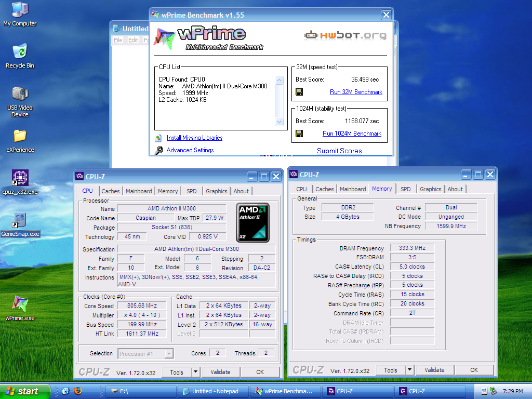Open My Computer desktop icon

point(20,14)
